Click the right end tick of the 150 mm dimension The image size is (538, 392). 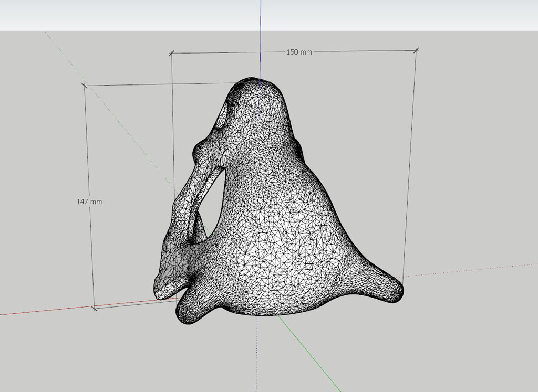tap(416, 50)
